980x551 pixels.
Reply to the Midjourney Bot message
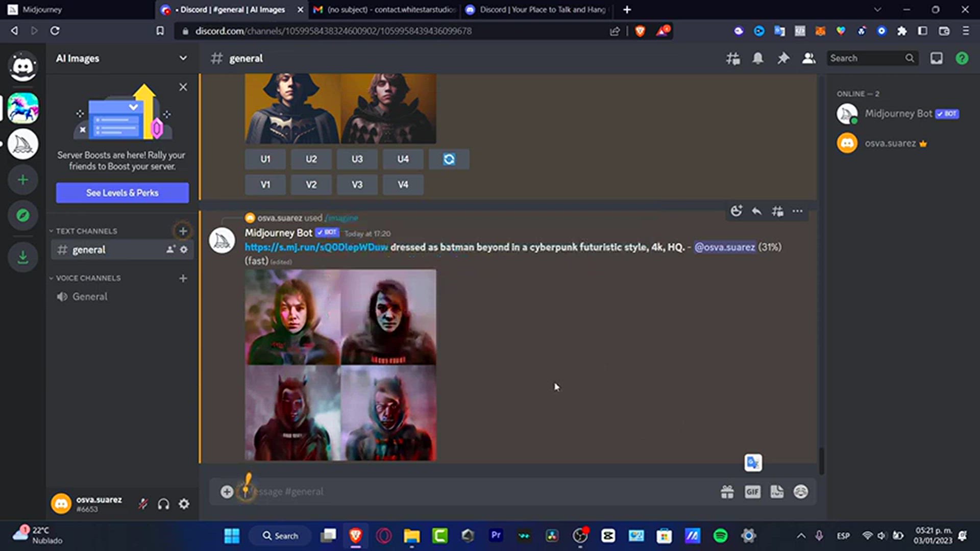756,211
